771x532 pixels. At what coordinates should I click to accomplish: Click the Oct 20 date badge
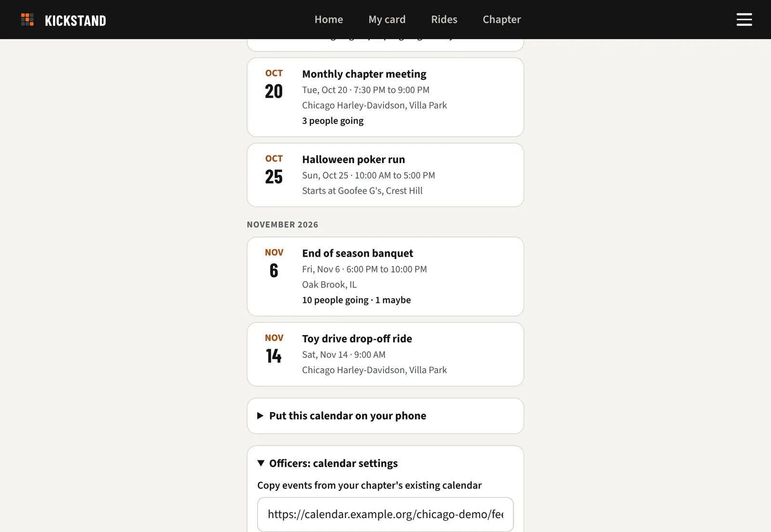[274, 85]
